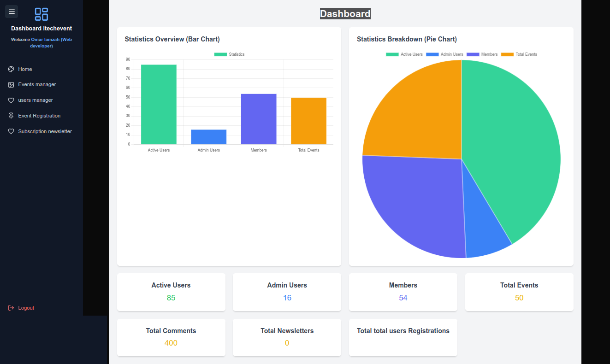Click the image icon beside Events manager

click(11, 85)
